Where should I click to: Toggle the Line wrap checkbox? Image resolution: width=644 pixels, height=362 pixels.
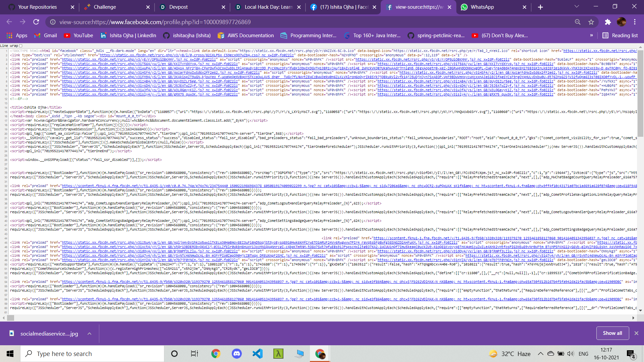[21, 46]
